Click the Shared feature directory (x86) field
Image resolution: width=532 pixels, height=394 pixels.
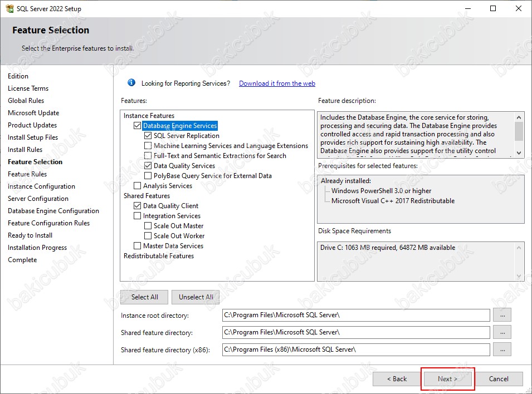click(x=356, y=349)
